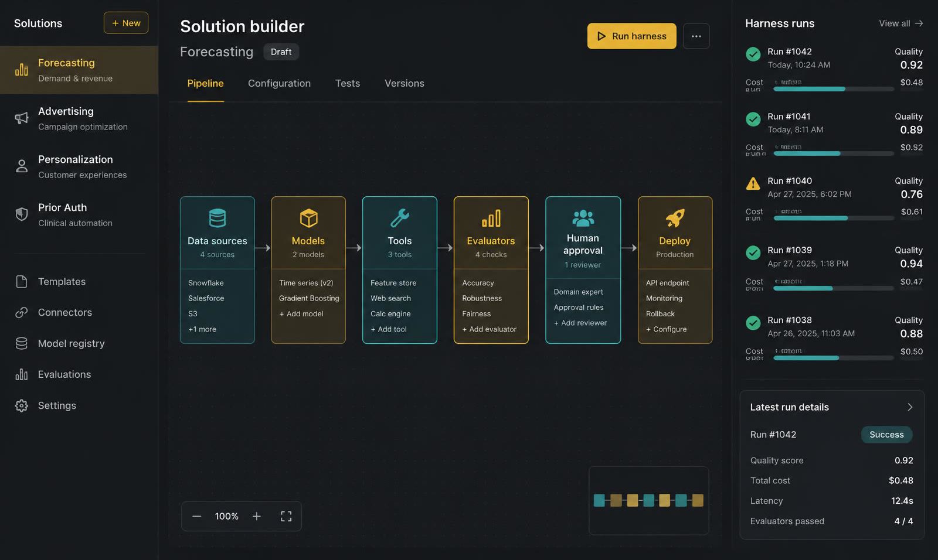Select the Human approval people icon
Image resolution: width=938 pixels, height=560 pixels.
coord(583,218)
